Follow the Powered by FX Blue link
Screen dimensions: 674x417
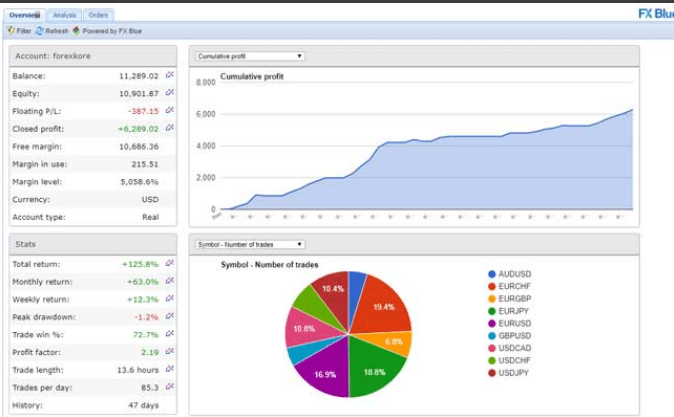(x=110, y=31)
